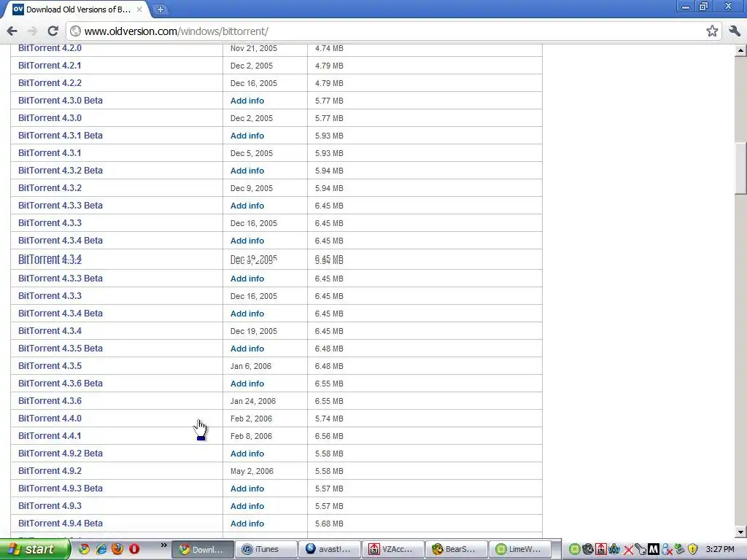Expand the quick launch overflow chevron
The width and height of the screenshot is (747, 560).
163,545
